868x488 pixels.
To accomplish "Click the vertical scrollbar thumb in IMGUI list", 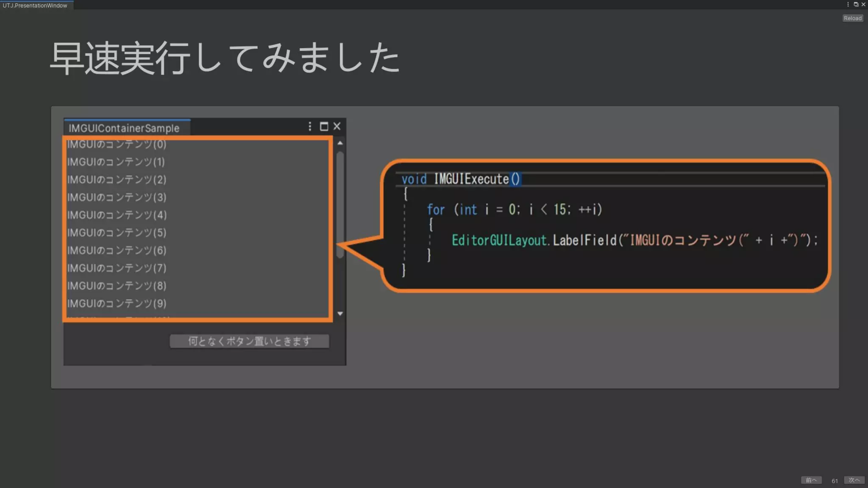I will pyautogui.click(x=340, y=205).
